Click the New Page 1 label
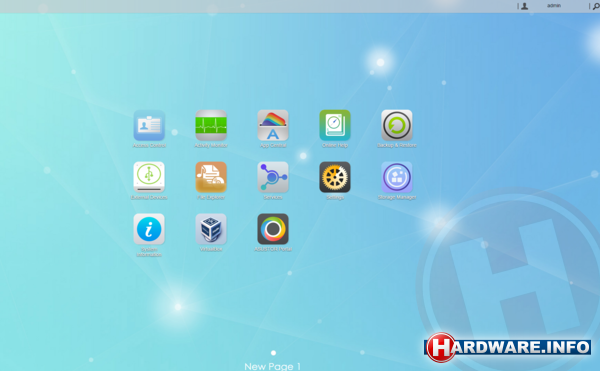 pos(272,366)
